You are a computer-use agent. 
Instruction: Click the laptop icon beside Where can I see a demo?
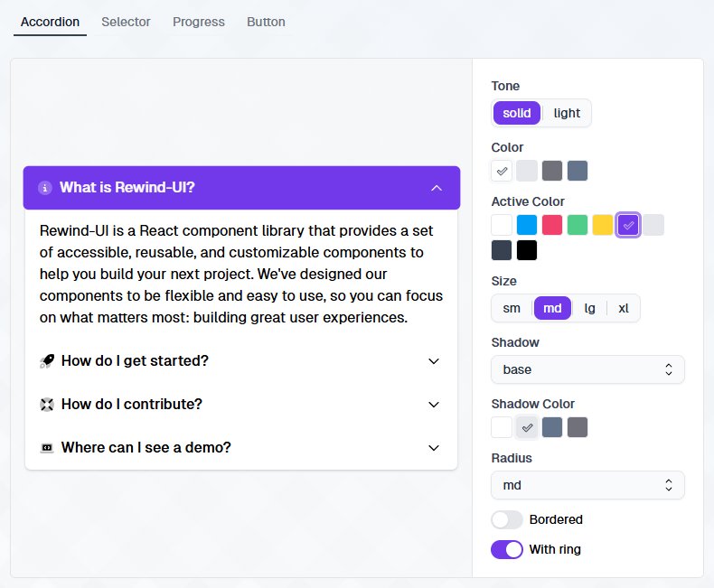48,448
